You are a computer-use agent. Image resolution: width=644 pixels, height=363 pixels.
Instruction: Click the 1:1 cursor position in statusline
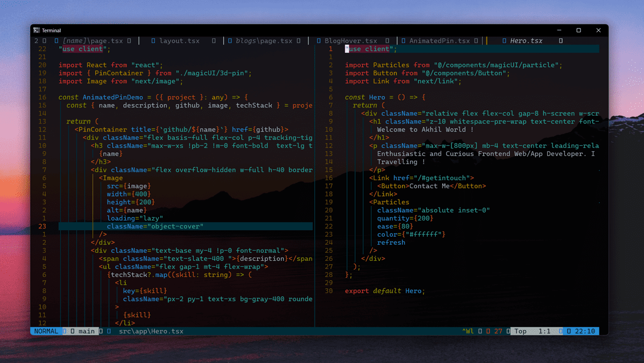pyautogui.click(x=544, y=331)
